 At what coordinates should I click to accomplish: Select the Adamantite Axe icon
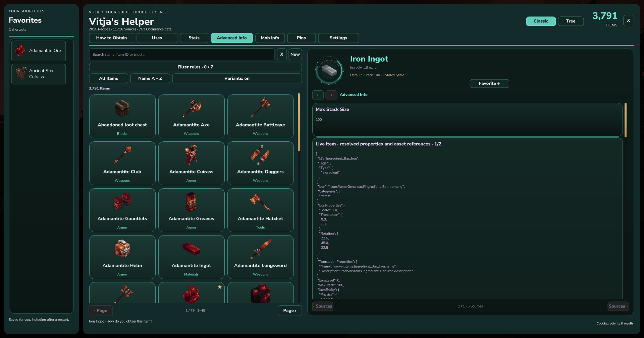pyautogui.click(x=192, y=108)
